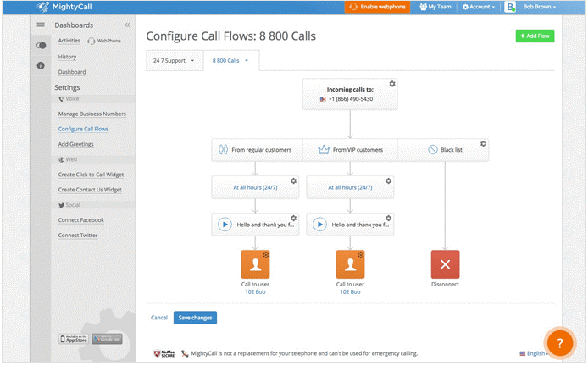The width and height of the screenshot is (588, 366).
Task: Open the English language selector
Action: (x=534, y=353)
